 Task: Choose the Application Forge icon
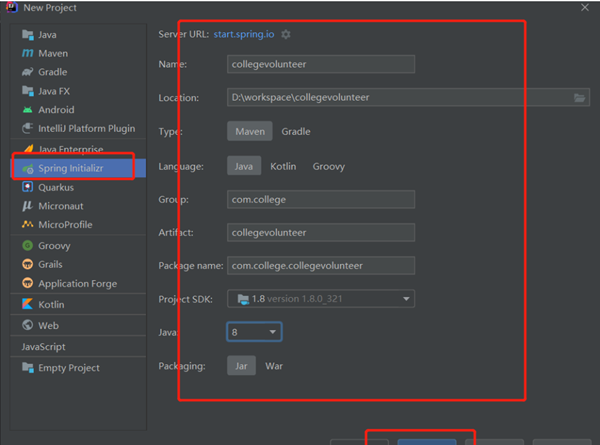tap(28, 283)
